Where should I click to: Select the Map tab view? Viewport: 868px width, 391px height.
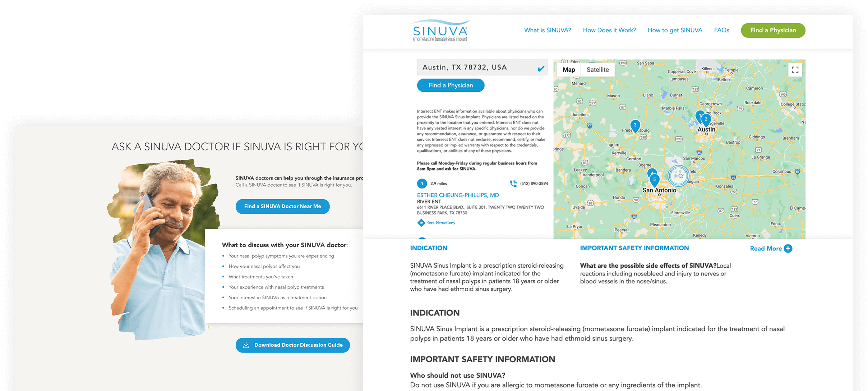tap(569, 69)
